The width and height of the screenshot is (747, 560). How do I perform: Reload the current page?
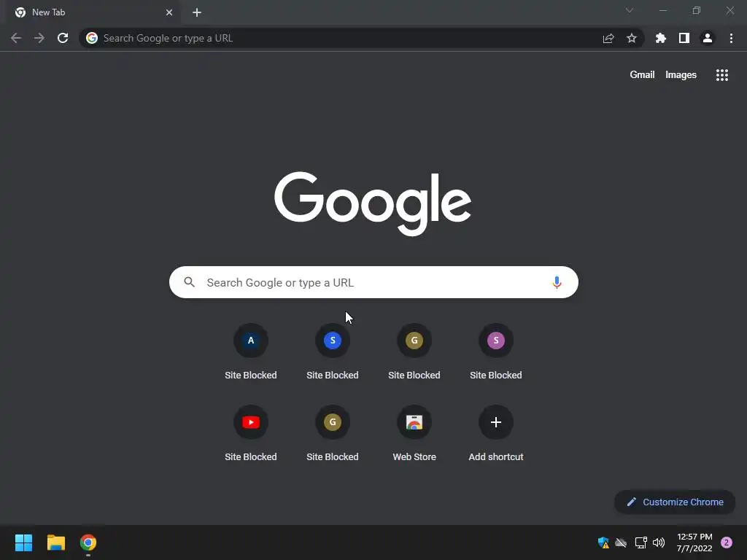coord(63,38)
